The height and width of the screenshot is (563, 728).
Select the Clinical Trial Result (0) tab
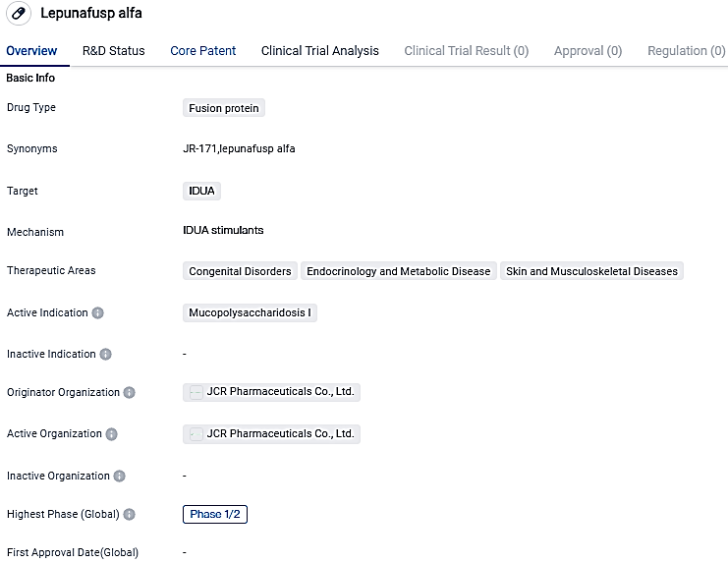[x=466, y=51]
